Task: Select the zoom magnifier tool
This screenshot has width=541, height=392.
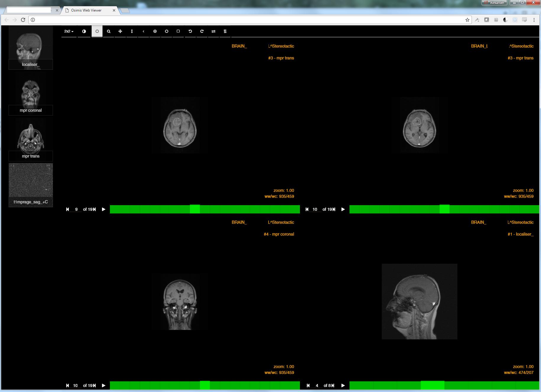Action: [x=108, y=31]
